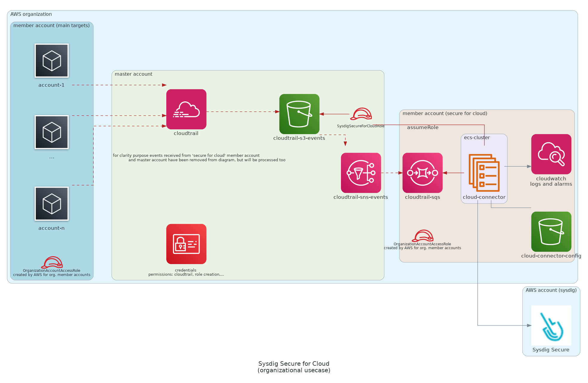This screenshot has width=588, height=383.
Task: Click the master account label
Action: click(x=133, y=74)
